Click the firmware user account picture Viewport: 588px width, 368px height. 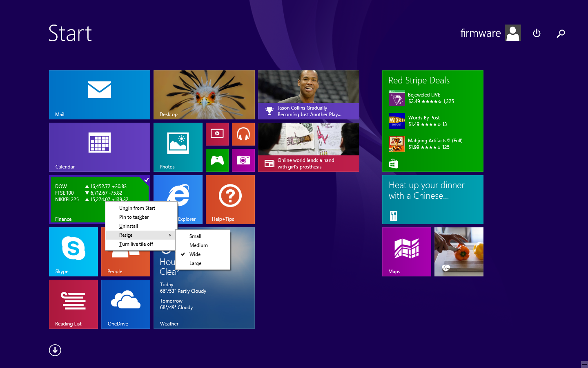tap(513, 33)
